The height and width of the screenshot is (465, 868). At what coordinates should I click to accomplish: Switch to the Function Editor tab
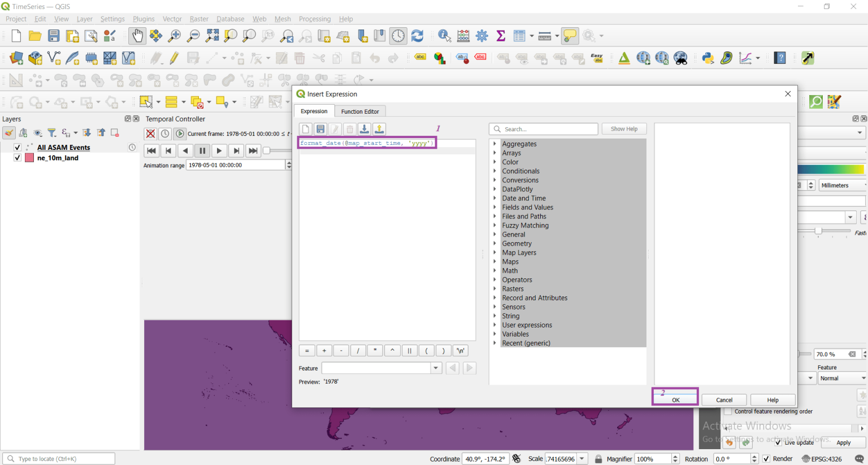click(x=360, y=111)
